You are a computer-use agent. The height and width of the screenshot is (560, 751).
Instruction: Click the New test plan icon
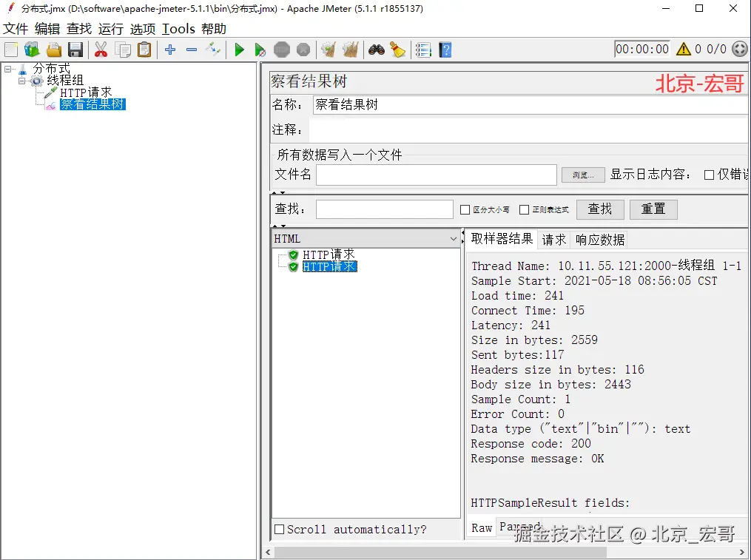[x=11, y=50]
